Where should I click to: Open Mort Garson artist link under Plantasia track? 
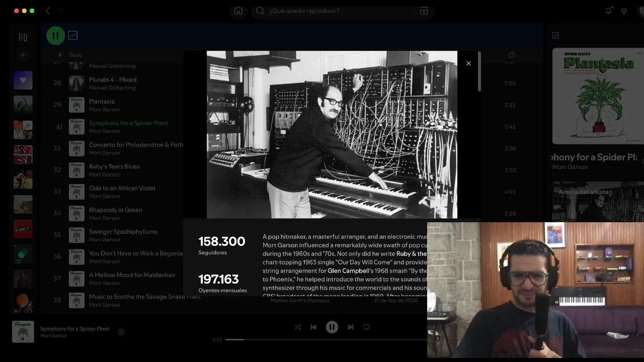[104, 109]
